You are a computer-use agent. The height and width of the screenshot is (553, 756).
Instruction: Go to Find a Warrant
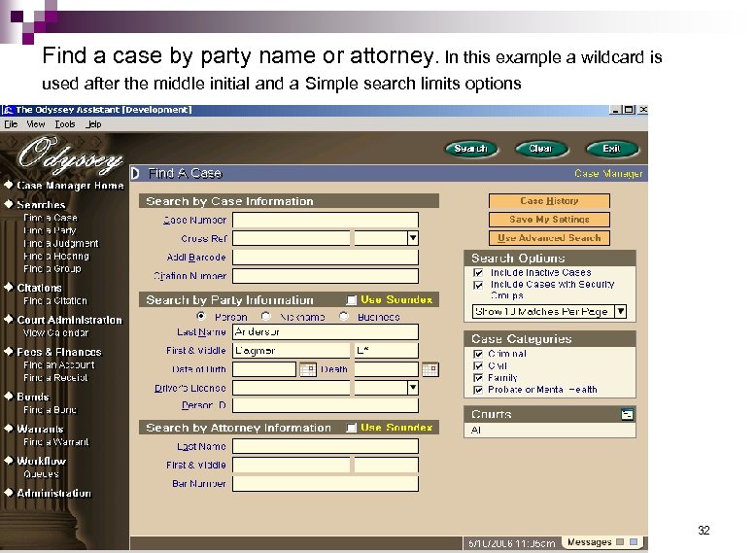click(56, 441)
